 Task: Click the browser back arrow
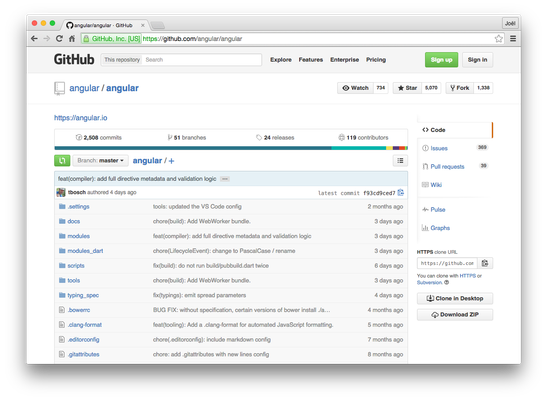tap(34, 39)
